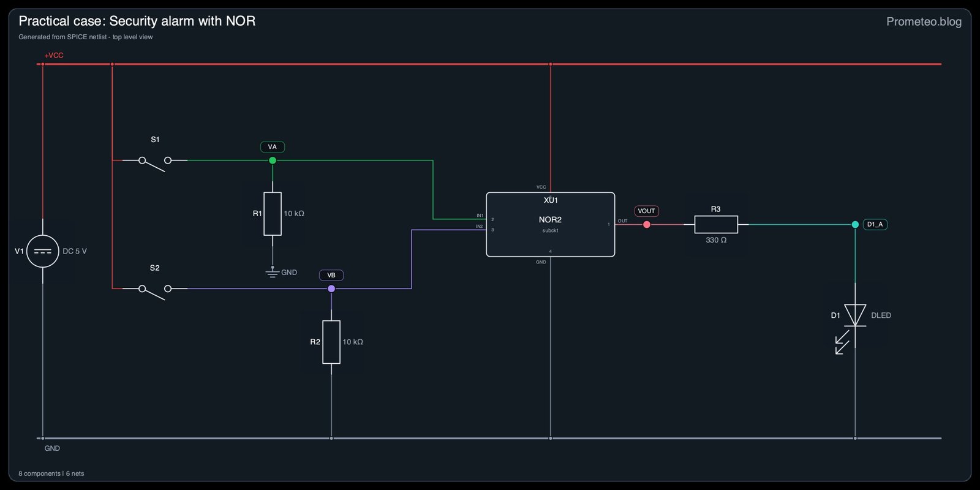The height and width of the screenshot is (490, 980).
Task: Click the VCC pin label above XU1
Action: (541, 187)
